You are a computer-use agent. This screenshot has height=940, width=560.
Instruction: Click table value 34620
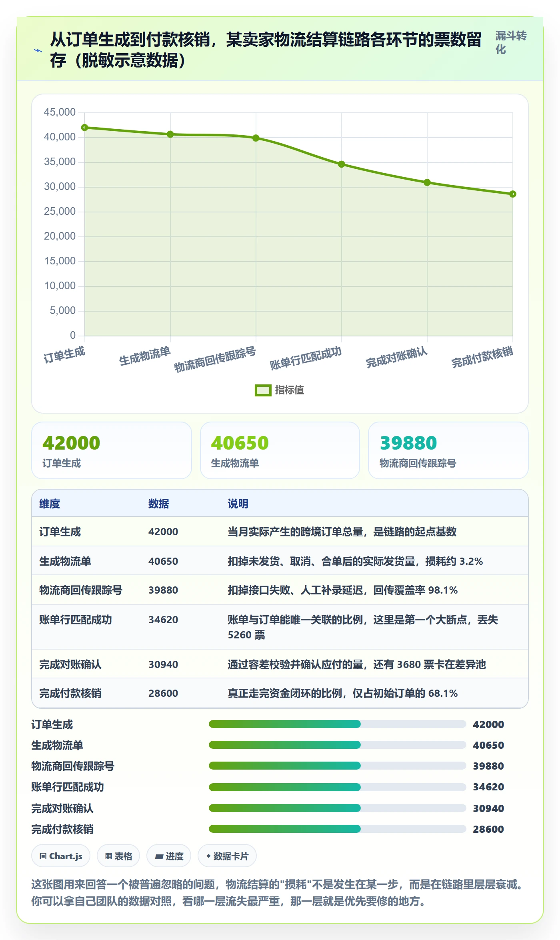pos(163,620)
